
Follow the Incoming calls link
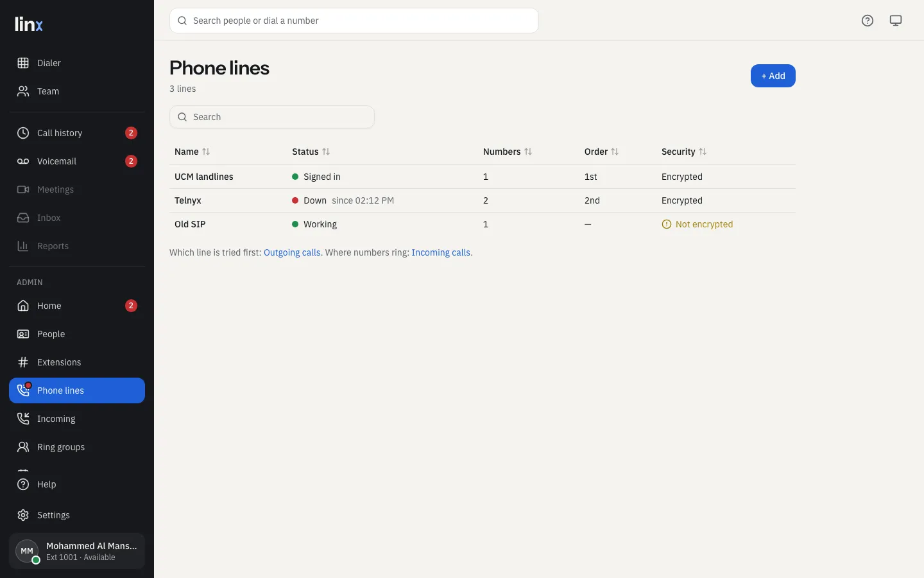click(x=441, y=252)
